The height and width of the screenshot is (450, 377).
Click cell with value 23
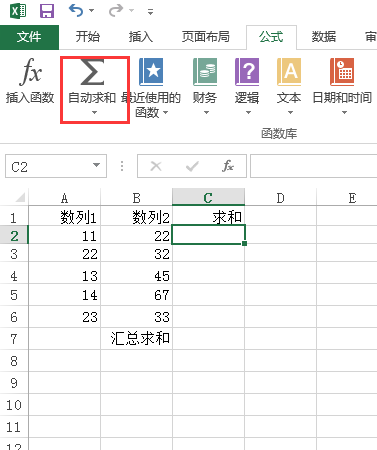click(64, 317)
